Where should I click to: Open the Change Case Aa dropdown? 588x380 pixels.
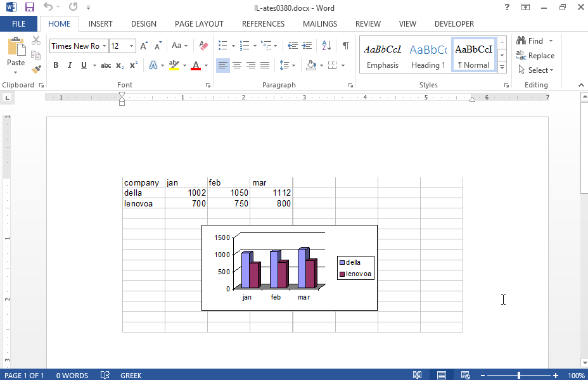(x=179, y=46)
